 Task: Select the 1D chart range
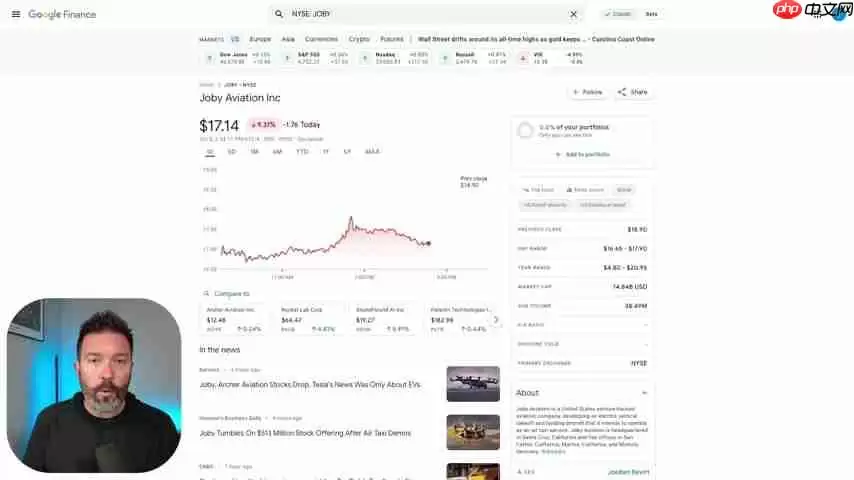pyautogui.click(x=210, y=152)
